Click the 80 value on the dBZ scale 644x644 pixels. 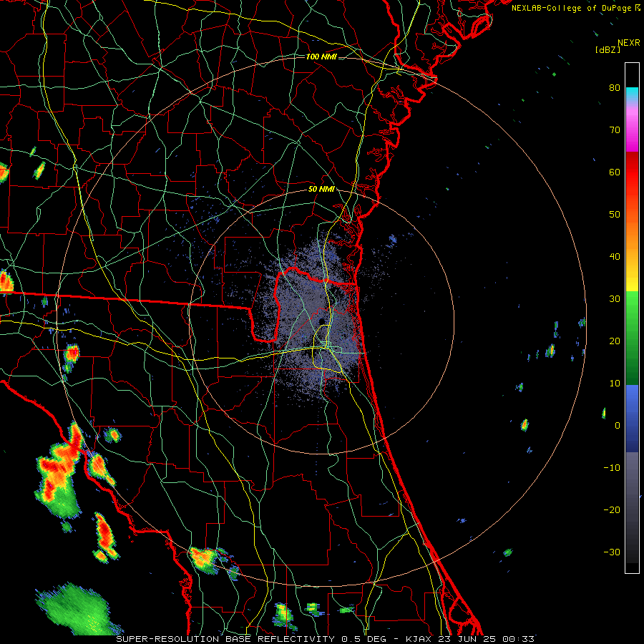pyautogui.click(x=615, y=88)
